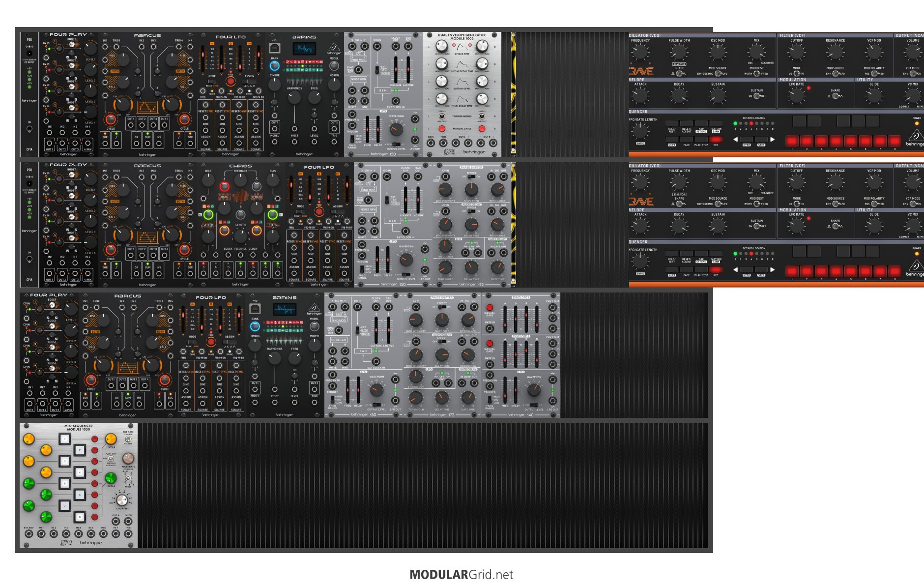Click the waveform display on top-row Brains
Screen dimensions: 924x585
click(x=304, y=49)
